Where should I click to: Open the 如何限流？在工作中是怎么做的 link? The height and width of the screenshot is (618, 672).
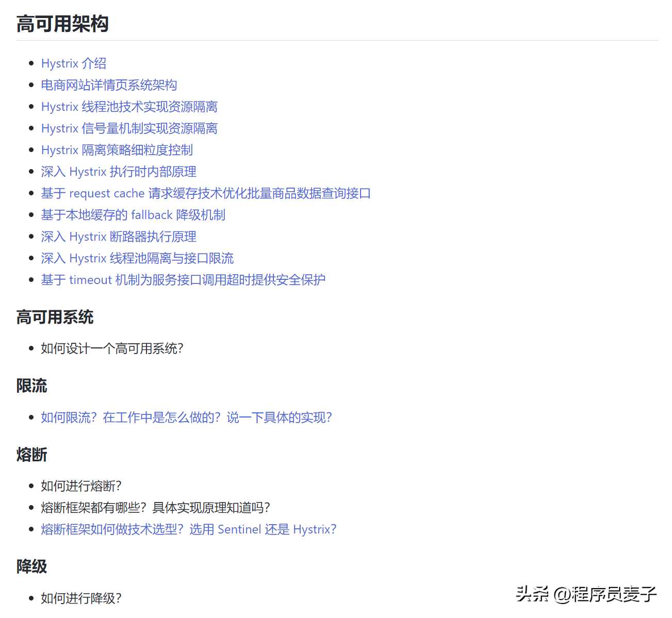click(187, 417)
